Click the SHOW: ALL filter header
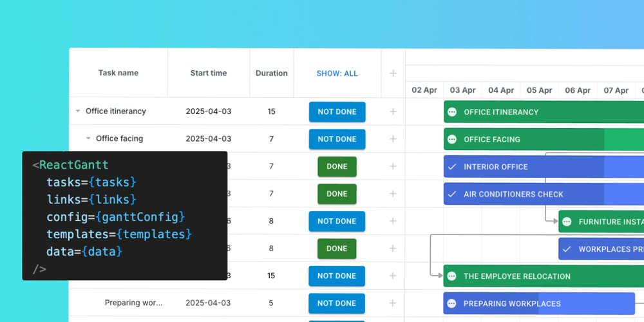The image size is (644, 322). click(337, 73)
